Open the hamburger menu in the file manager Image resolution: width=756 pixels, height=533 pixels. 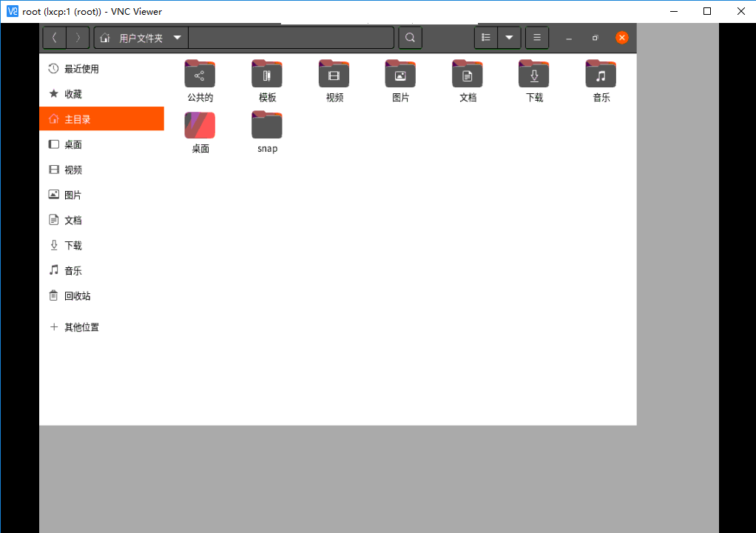click(537, 38)
